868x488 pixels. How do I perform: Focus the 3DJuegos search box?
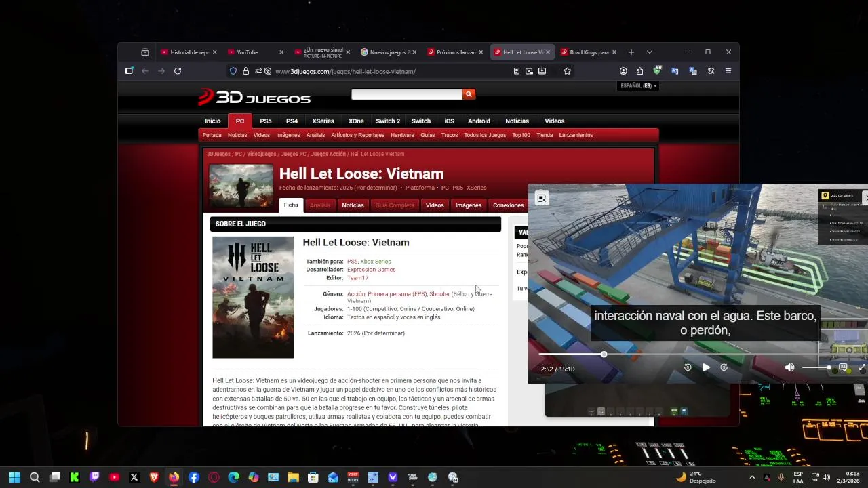pos(407,94)
